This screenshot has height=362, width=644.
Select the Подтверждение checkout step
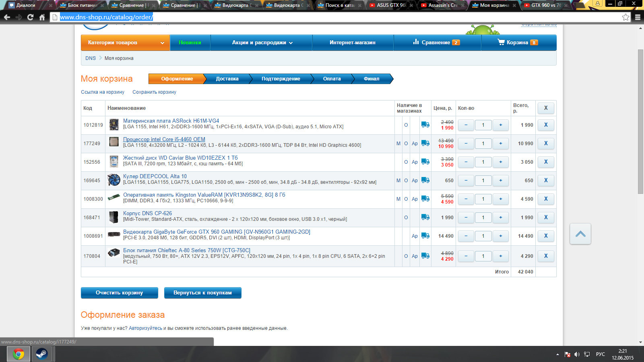click(281, 79)
